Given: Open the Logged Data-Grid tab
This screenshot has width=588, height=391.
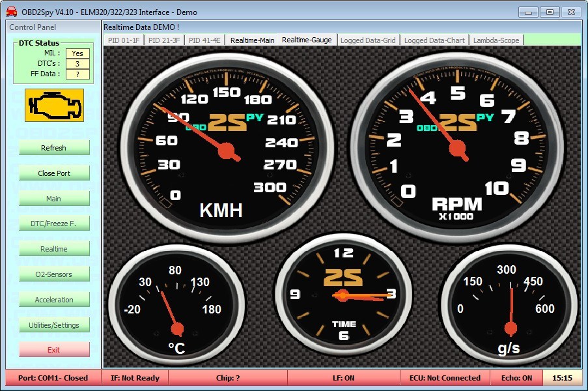Looking at the screenshot, I should 369,40.
